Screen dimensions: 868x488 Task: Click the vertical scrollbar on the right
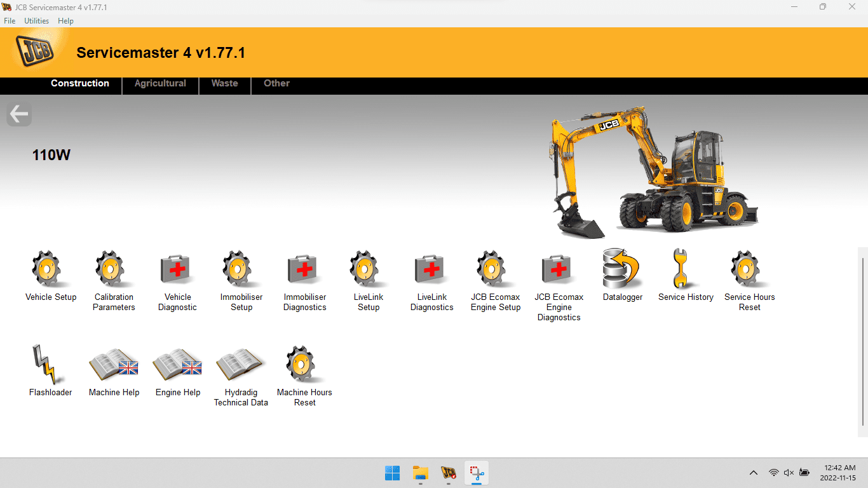coord(862,342)
